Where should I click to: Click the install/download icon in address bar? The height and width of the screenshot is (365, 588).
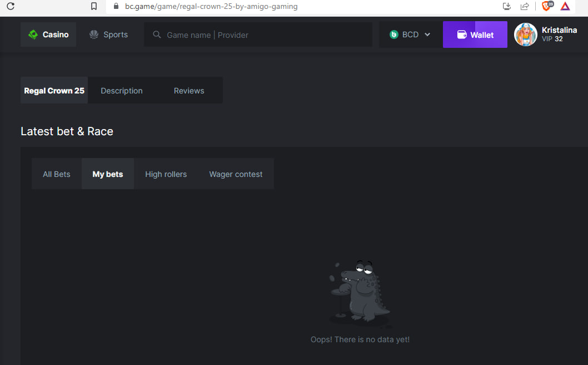(x=506, y=7)
